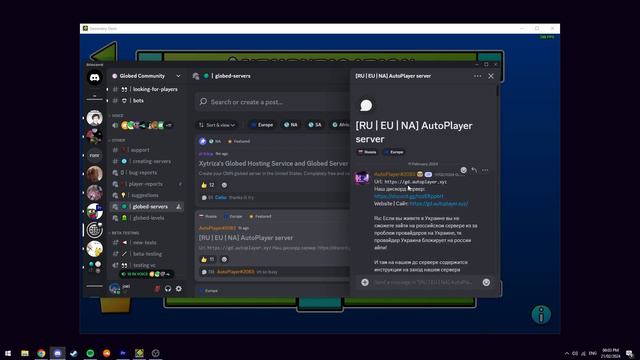640x360 pixels.
Task: Open the discord.gg invite link in the message
Action: coord(409,196)
